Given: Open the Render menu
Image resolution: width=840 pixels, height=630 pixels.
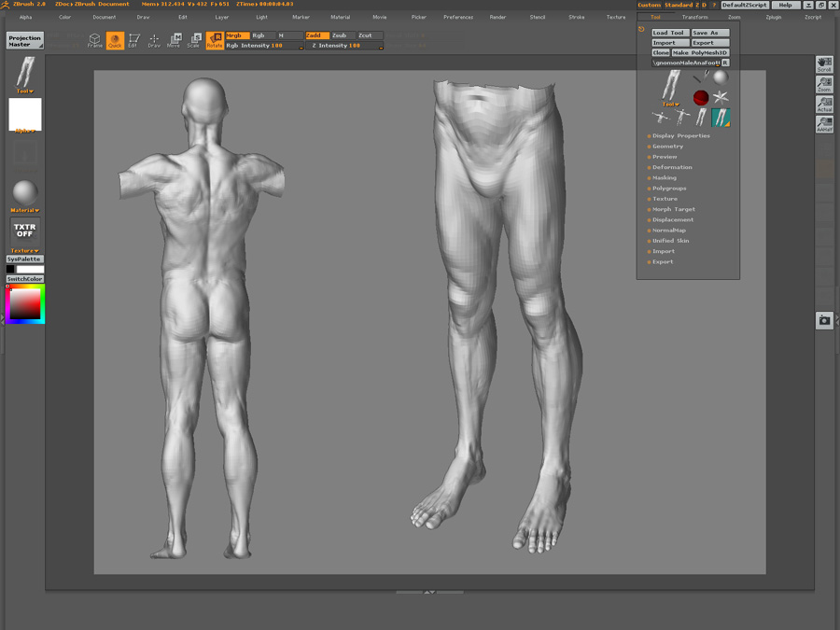Looking at the screenshot, I should pos(497,17).
